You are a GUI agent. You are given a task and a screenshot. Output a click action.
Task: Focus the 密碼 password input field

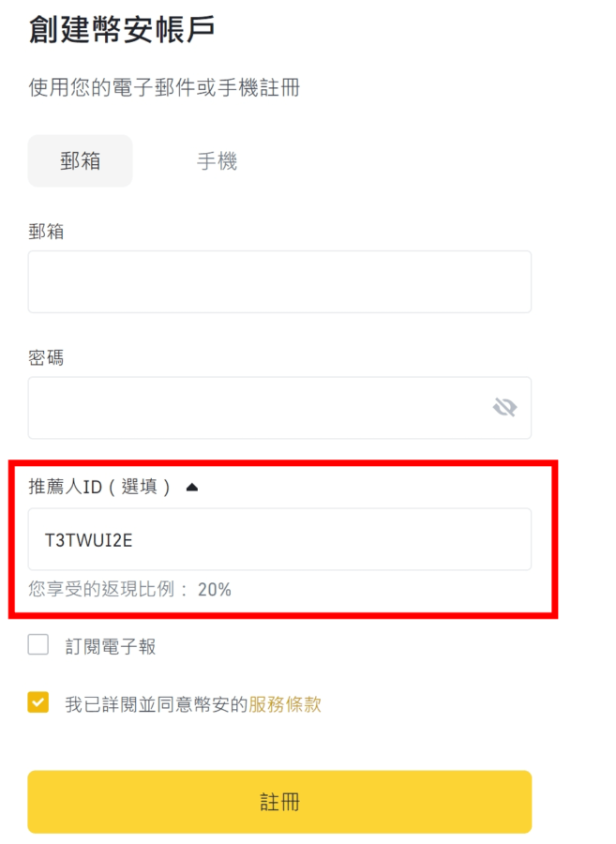pyautogui.click(x=279, y=408)
